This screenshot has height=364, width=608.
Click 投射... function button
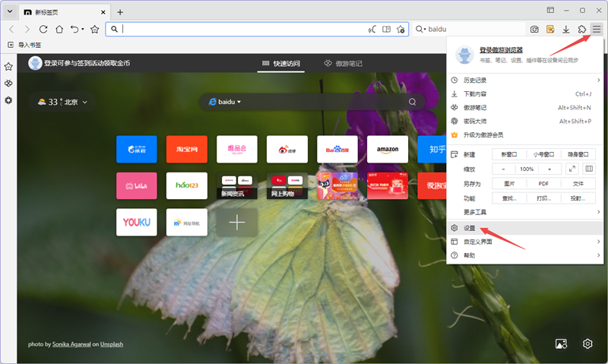click(x=578, y=198)
